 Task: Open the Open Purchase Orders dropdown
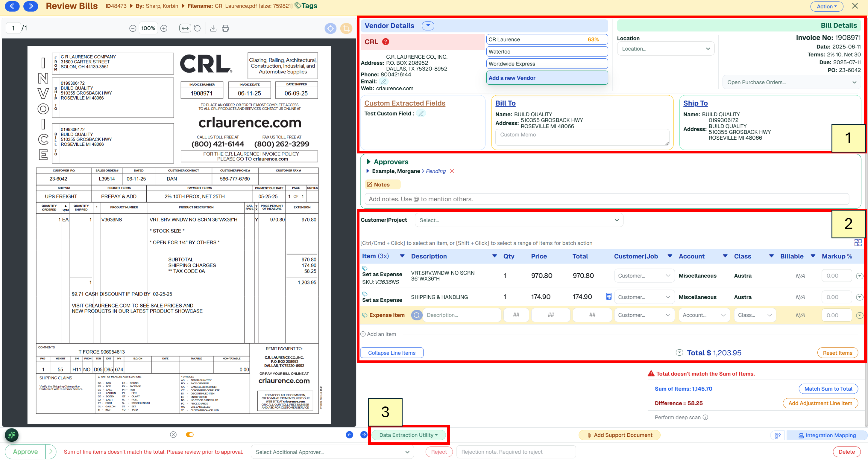[x=791, y=82]
